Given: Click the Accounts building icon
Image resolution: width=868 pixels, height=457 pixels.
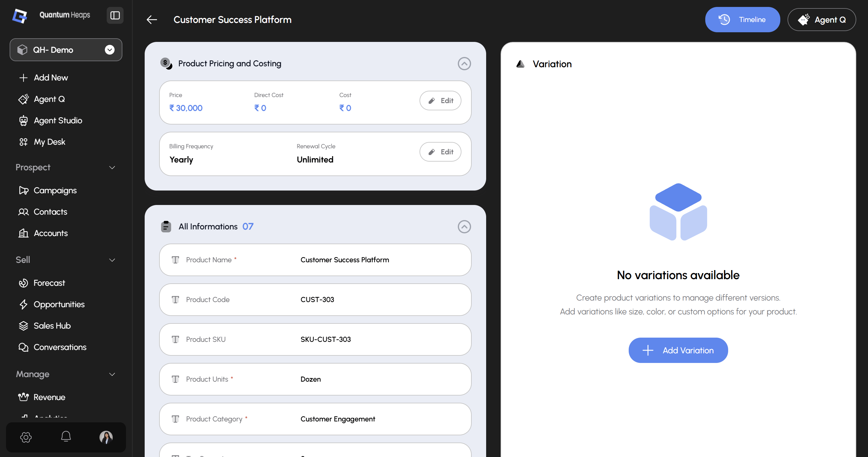Looking at the screenshot, I should coord(23,233).
